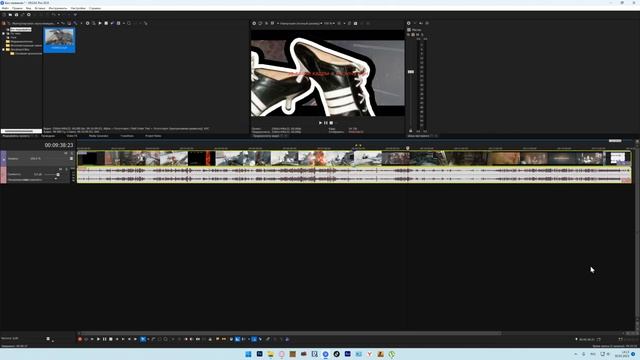Viewport: 640px width, 360px height.
Task: Toggle automatic crossfades in timeline toolbar
Action: [237, 339]
